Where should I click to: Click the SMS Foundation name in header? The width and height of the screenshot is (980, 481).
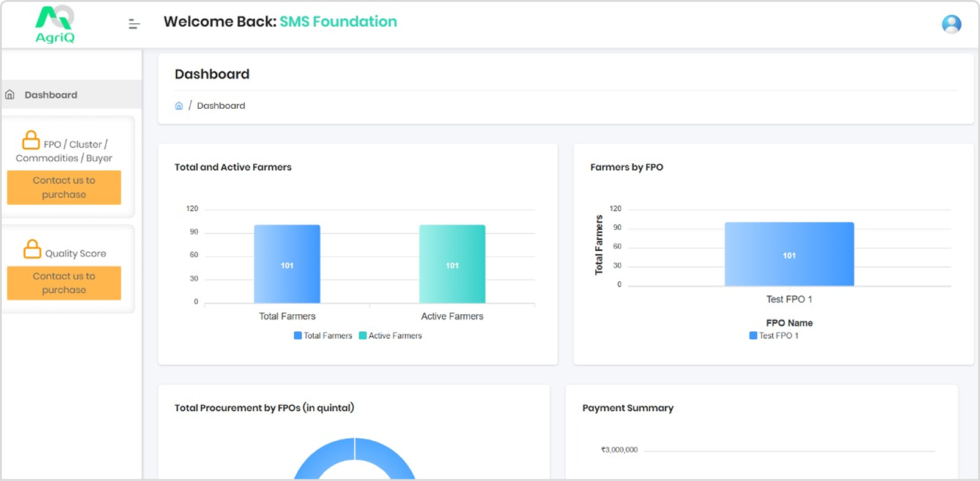click(338, 21)
